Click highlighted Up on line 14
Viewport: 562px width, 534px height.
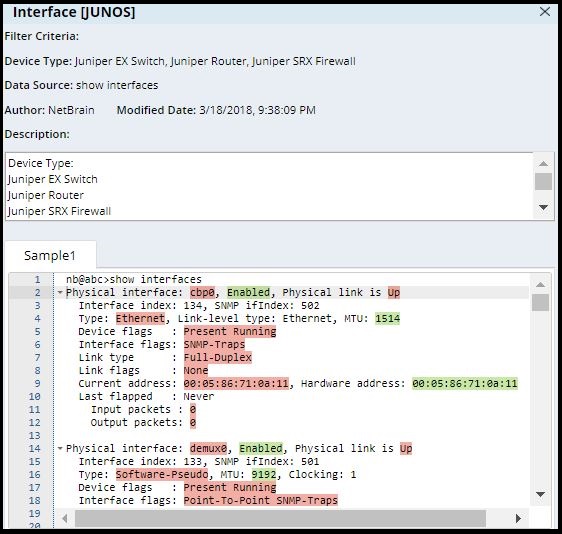[406, 448]
